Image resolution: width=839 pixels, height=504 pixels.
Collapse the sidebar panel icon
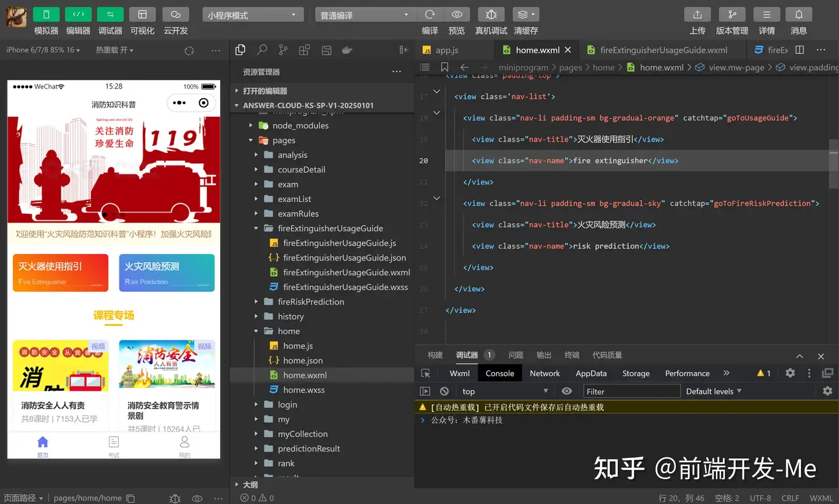[x=404, y=50]
